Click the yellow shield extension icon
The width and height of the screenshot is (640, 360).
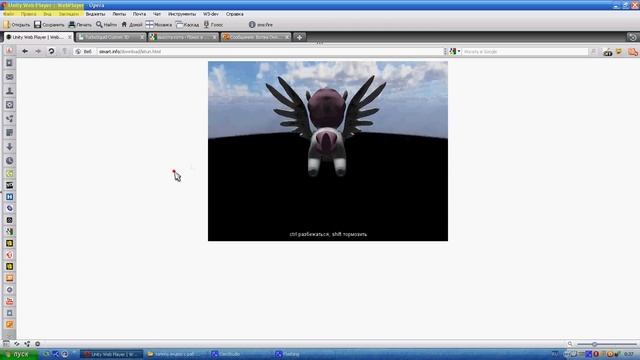coord(619,51)
